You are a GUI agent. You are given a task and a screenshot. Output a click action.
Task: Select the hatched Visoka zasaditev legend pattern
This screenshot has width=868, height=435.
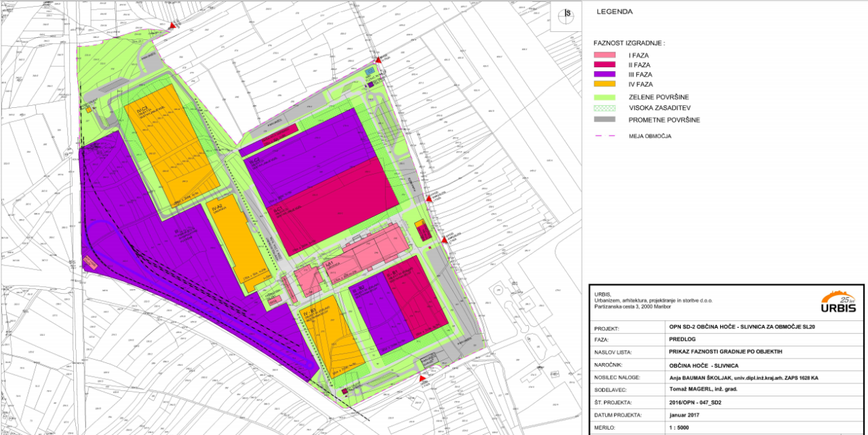coord(604,107)
